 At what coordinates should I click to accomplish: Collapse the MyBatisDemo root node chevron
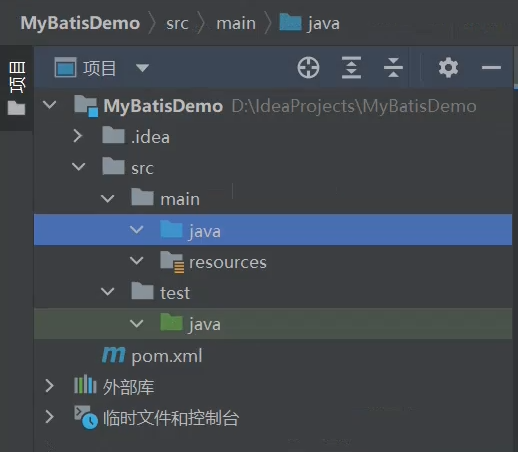click(x=50, y=105)
